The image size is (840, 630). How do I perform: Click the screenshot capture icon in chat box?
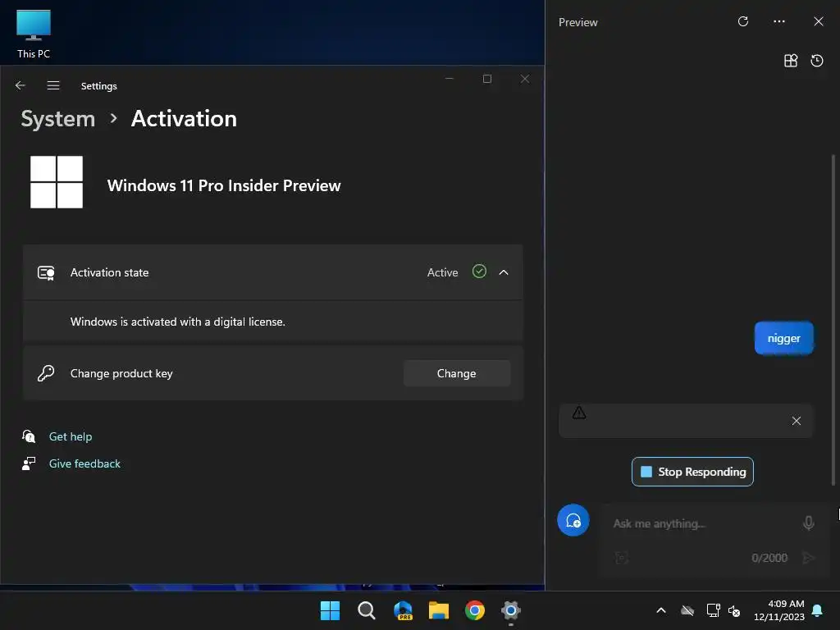click(622, 558)
